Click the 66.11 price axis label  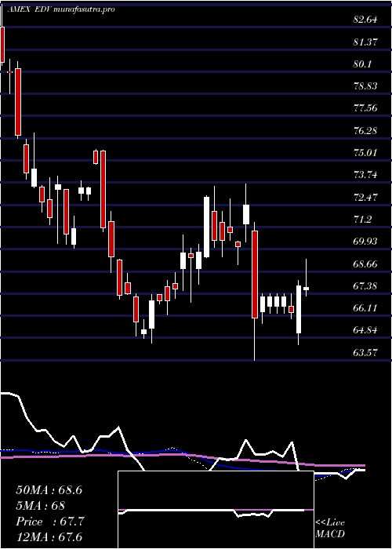[365, 308]
